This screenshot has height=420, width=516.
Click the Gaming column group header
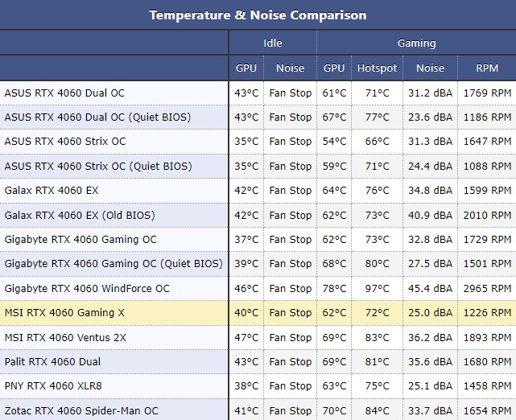(x=416, y=43)
